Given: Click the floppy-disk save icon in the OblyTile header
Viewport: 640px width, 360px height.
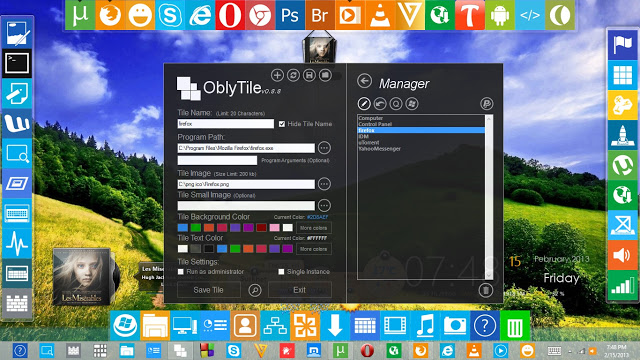Looking at the screenshot, I should (309, 75).
